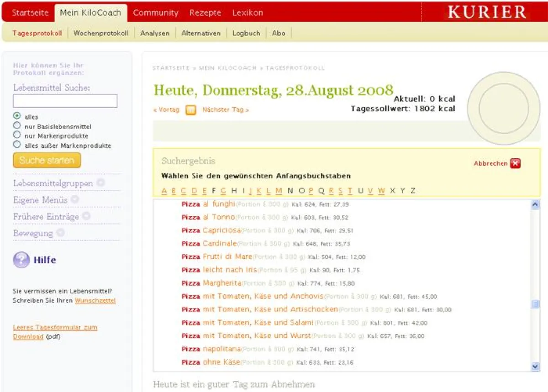Viewport: 548px width, 392px height.
Task: Select 'nur Basislebensmittel' radio option
Action: pos(17,125)
